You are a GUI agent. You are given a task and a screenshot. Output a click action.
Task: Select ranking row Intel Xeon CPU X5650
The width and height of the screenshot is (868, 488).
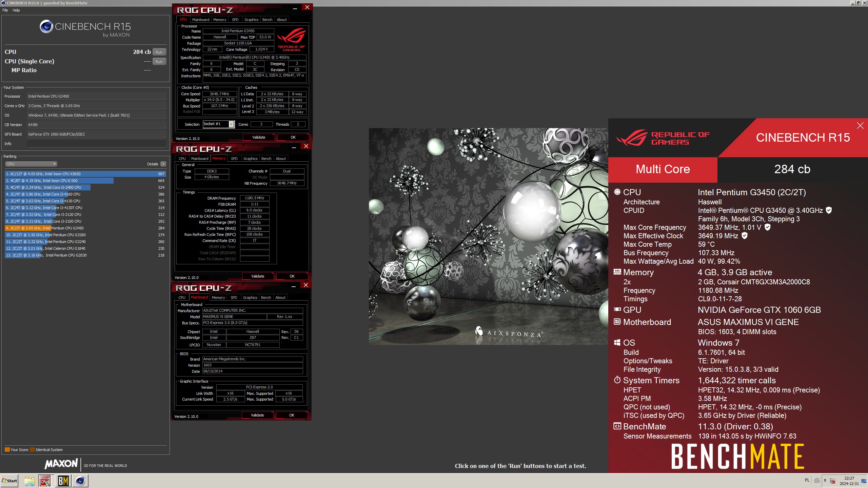tap(85, 174)
